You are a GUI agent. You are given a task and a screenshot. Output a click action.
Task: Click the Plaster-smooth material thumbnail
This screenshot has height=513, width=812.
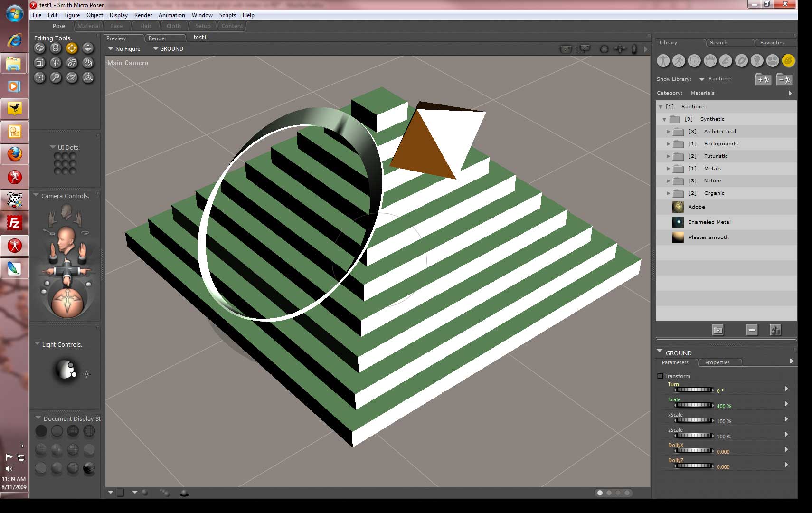(x=678, y=237)
